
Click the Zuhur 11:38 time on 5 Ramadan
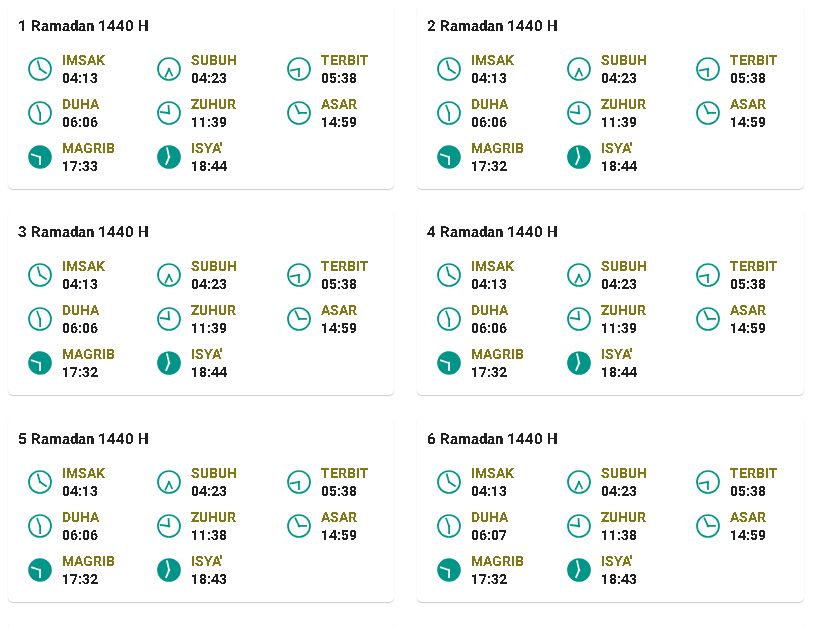[209, 535]
